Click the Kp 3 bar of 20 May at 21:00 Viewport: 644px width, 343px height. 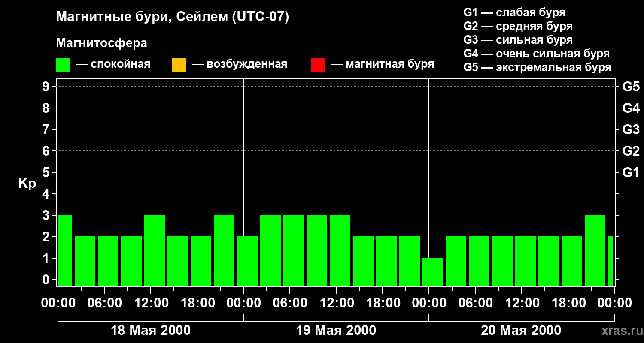[x=595, y=250]
